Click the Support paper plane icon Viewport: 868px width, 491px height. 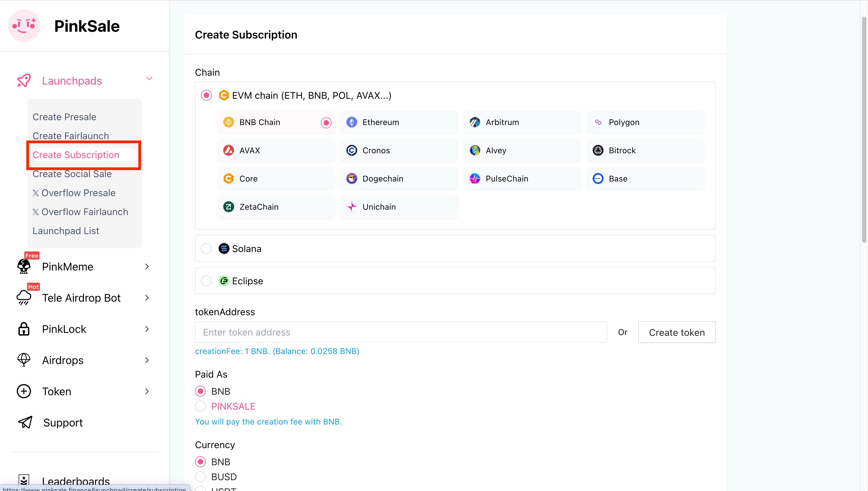[x=25, y=422]
